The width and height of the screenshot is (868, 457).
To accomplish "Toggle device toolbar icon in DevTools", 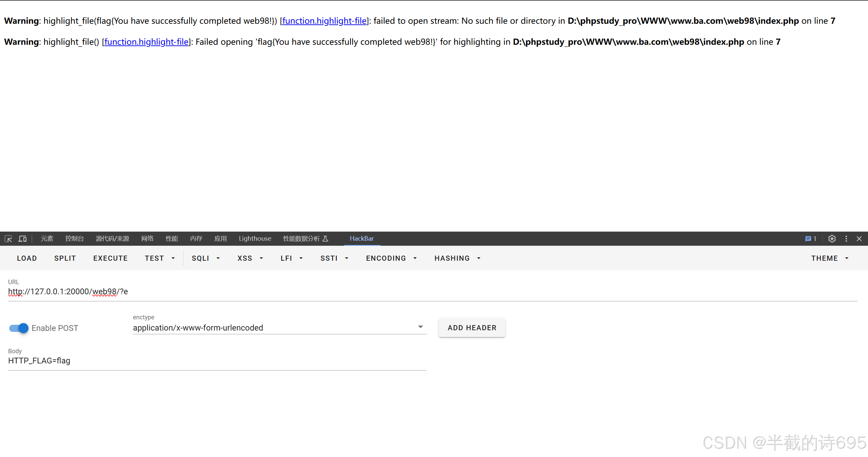I will (22, 239).
